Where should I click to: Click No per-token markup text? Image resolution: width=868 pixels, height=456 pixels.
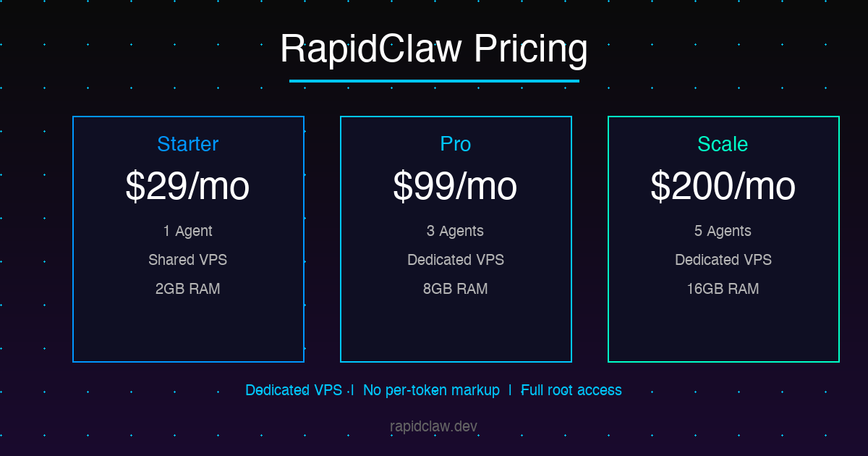point(431,390)
